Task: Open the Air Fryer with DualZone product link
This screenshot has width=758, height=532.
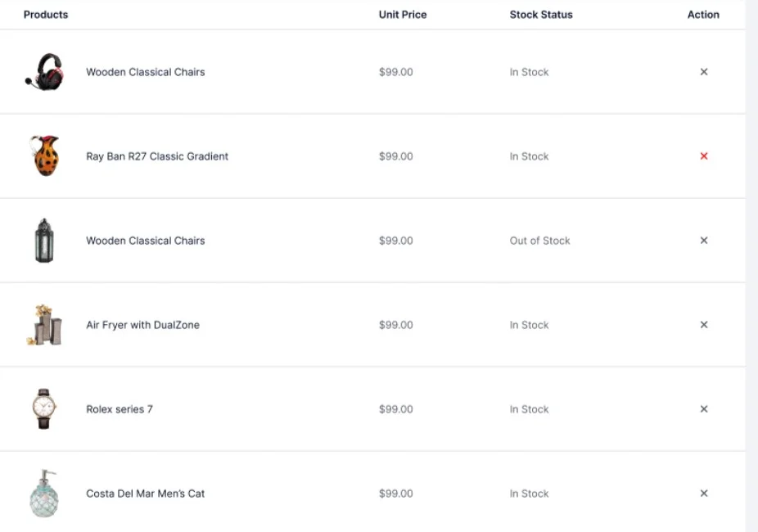Action: 142,325
